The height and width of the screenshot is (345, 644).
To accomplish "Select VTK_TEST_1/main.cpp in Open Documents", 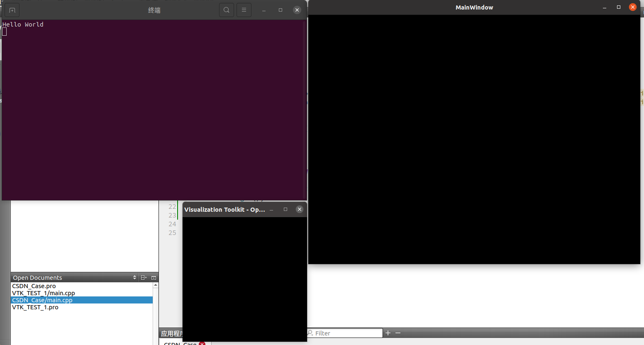I will pos(82,293).
